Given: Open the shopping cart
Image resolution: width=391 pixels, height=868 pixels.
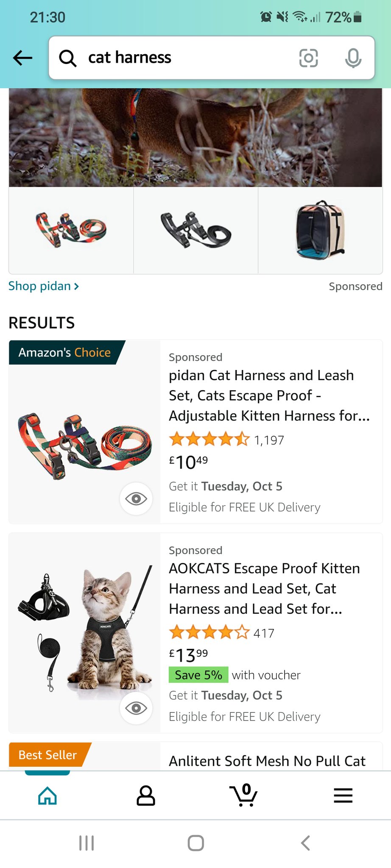Looking at the screenshot, I should click(x=243, y=796).
